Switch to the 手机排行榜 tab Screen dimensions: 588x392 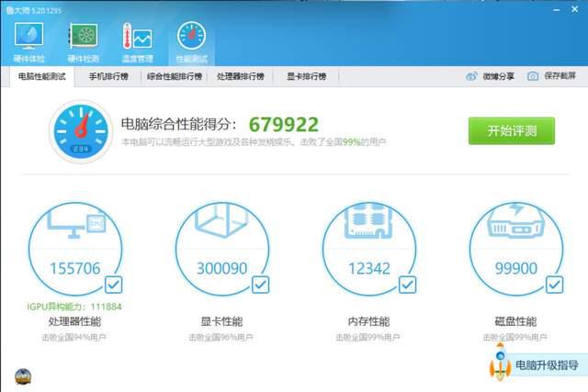point(108,76)
